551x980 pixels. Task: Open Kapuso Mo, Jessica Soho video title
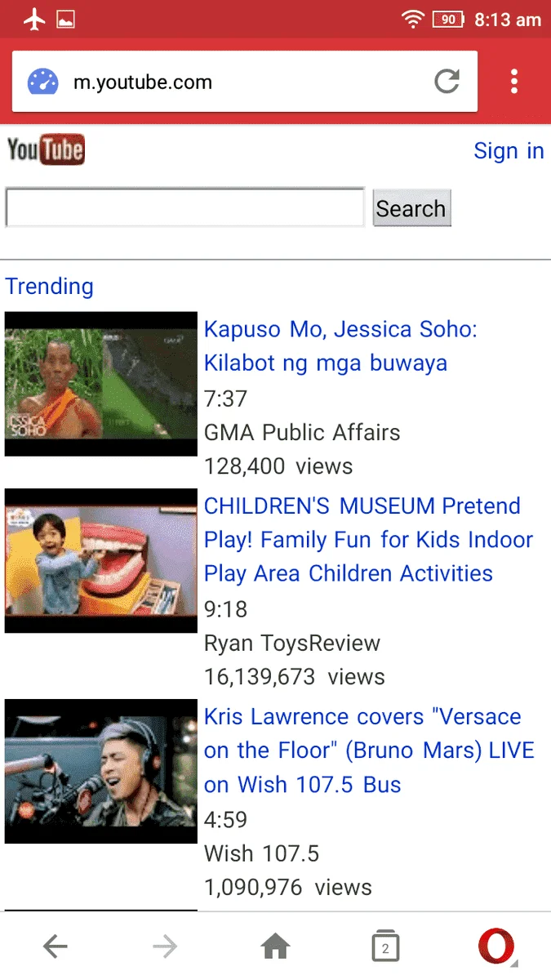click(340, 346)
